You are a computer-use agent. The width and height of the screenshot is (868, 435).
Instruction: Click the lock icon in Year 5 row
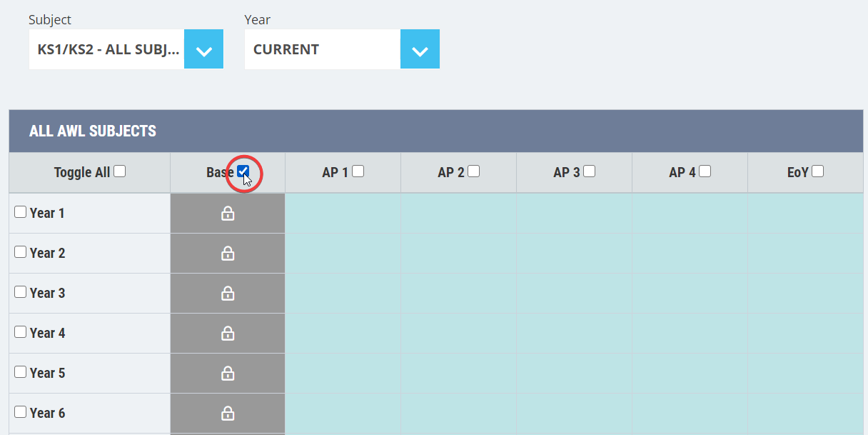[228, 374]
